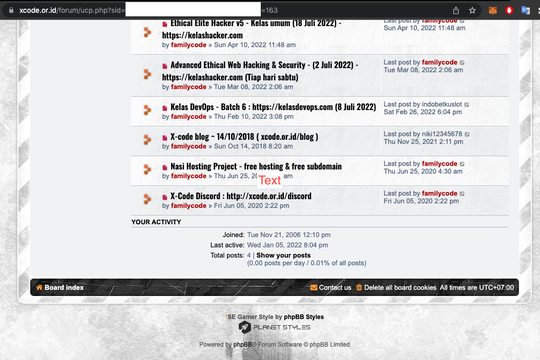Go to Board index in footer
Image resolution: width=540 pixels, height=360 pixels.
pyautogui.click(x=64, y=288)
